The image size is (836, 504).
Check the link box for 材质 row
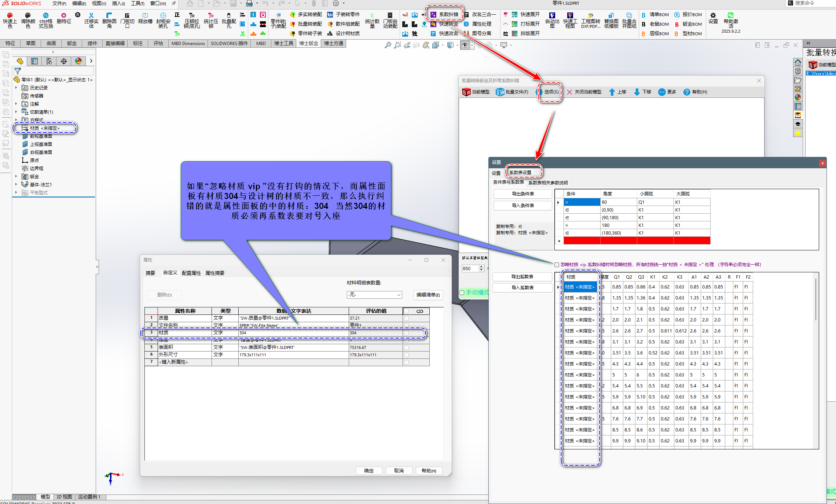(x=406, y=333)
